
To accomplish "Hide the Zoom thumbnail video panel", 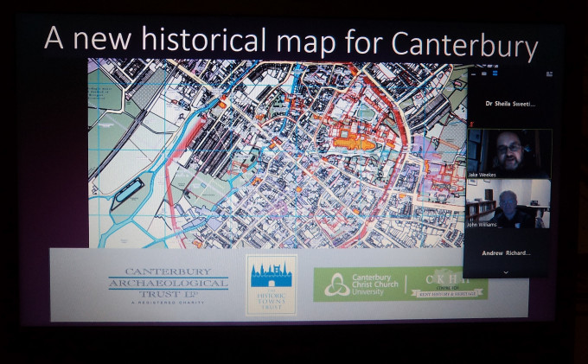I will click(473, 74).
